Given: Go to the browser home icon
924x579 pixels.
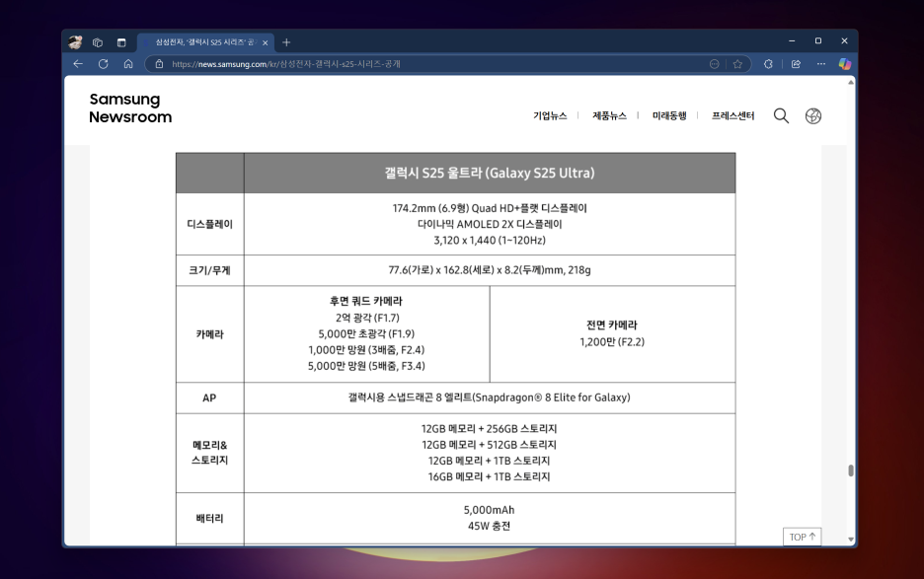Looking at the screenshot, I should (x=128, y=63).
